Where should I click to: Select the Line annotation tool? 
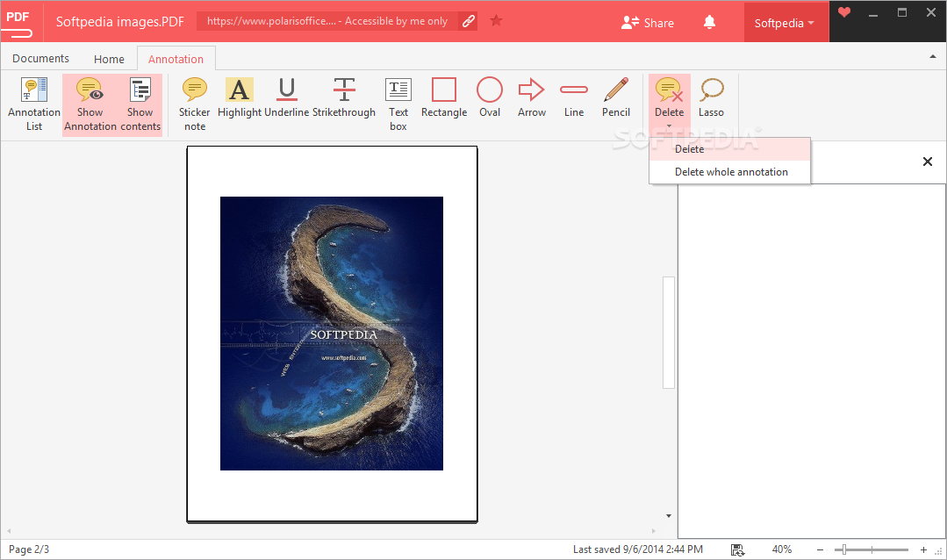[x=574, y=97]
